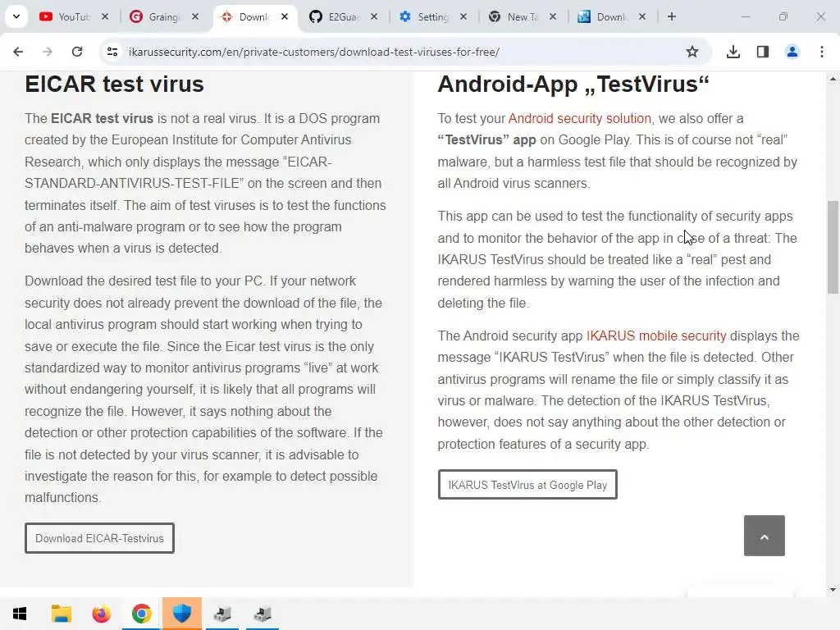Open the shield security app in taskbar
The width and height of the screenshot is (840, 630).
tap(182, 614)
